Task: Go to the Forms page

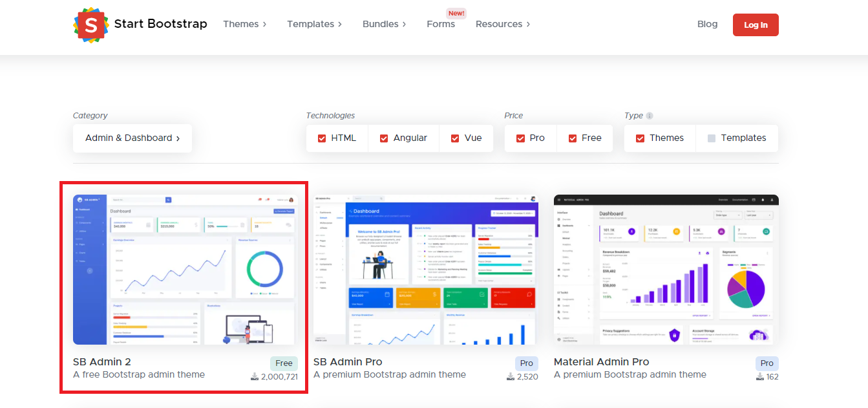Action: tap(441, 24)
